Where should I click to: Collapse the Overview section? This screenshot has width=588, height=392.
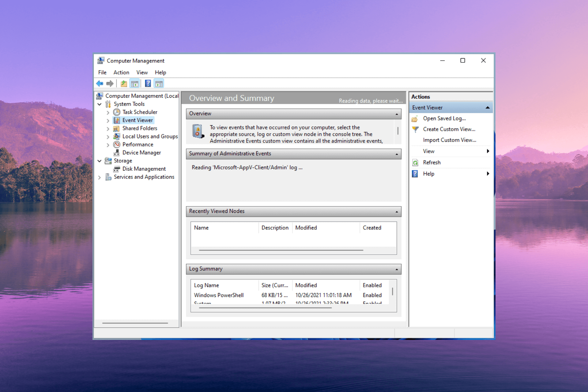point(397,113)
